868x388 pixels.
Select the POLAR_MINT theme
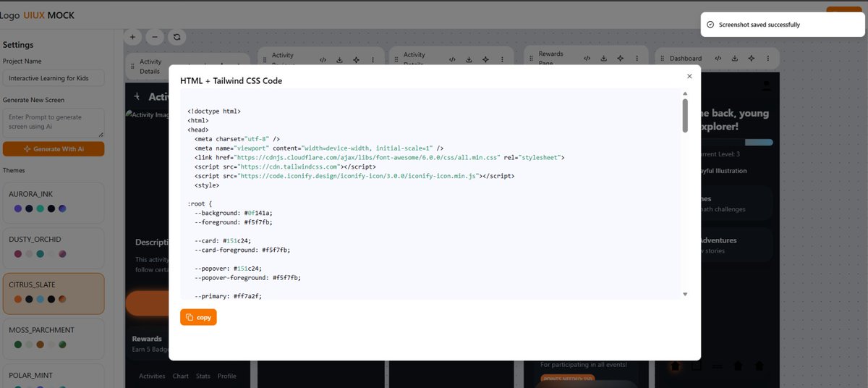54,376
